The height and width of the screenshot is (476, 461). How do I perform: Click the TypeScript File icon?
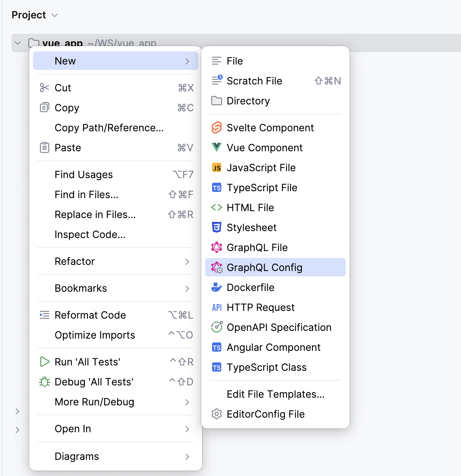click(217, 187)
